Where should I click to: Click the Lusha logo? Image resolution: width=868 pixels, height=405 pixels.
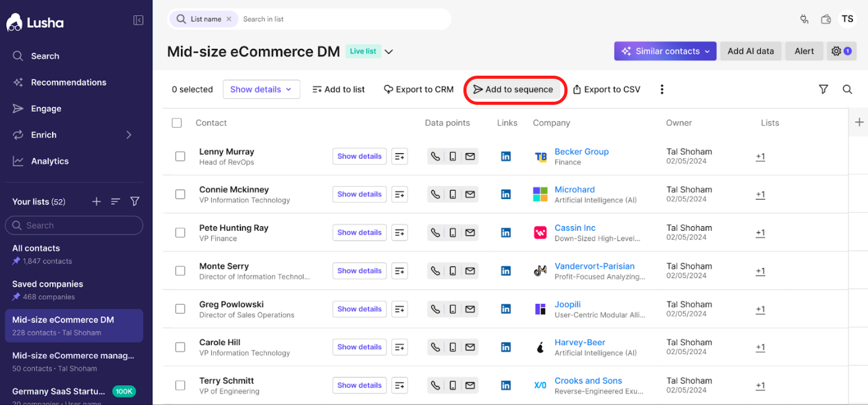tap(35, 23)
